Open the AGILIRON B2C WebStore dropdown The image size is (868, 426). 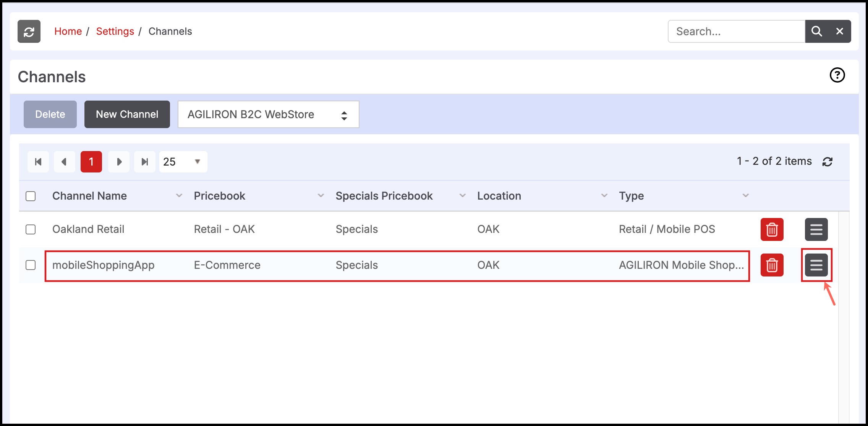pos(268,114)
